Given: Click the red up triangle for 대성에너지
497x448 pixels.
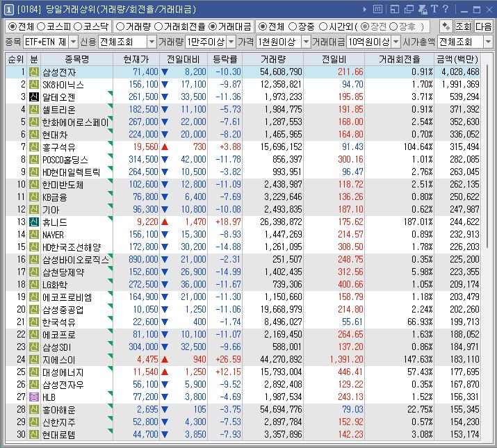Looking at the screenshot, I should pos(165,372).
